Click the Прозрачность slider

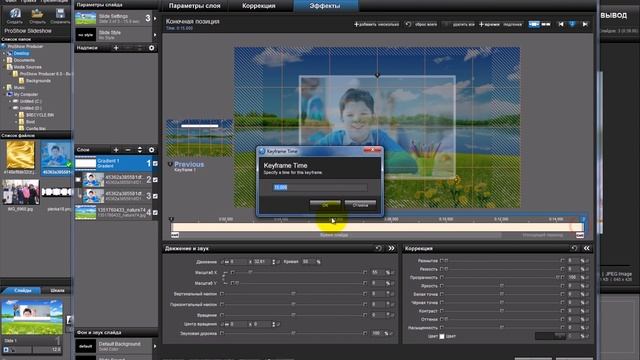[503, 278]
